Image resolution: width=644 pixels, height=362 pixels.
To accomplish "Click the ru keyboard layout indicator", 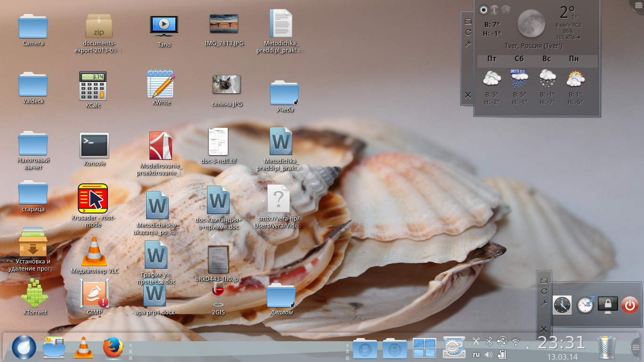I will [x=476, y=354].
